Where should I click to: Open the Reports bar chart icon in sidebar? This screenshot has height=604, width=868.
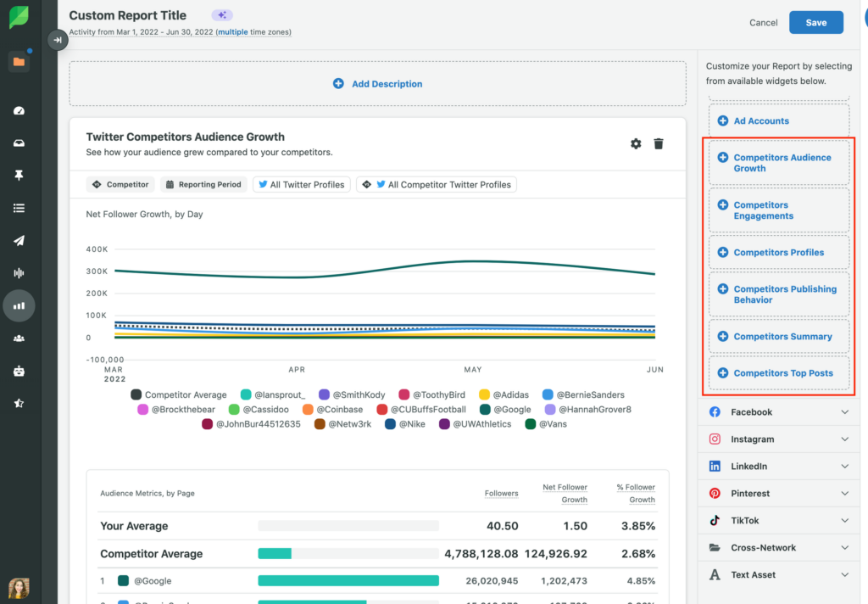[x=19, y=305]
